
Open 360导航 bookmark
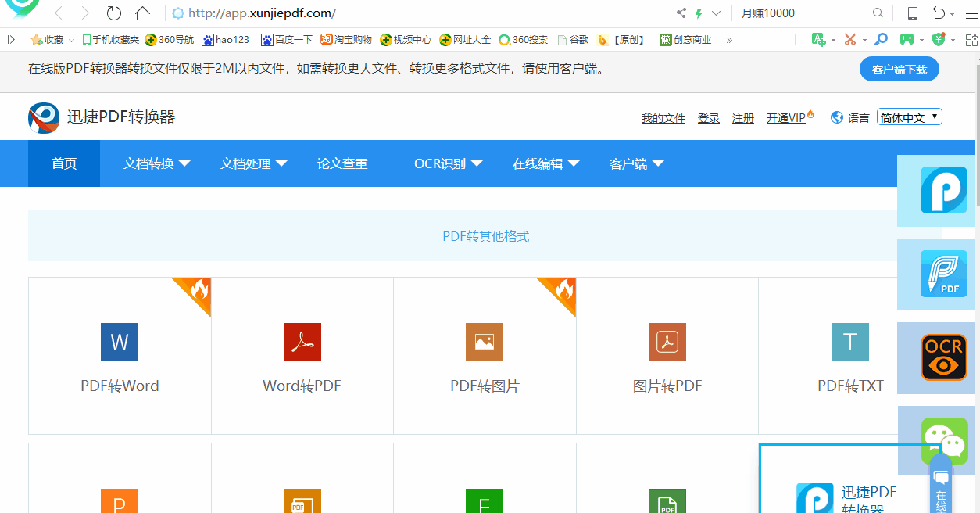[170, 39]
